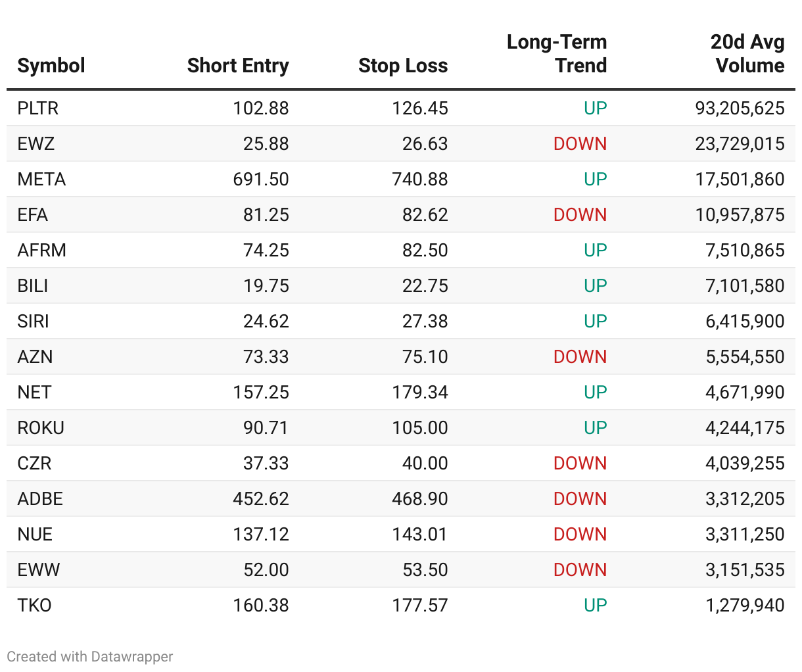The width and height of the screenshot is (802, 672).
Task: Click the EWW short entry value 52.00
Action: point(266,569)
